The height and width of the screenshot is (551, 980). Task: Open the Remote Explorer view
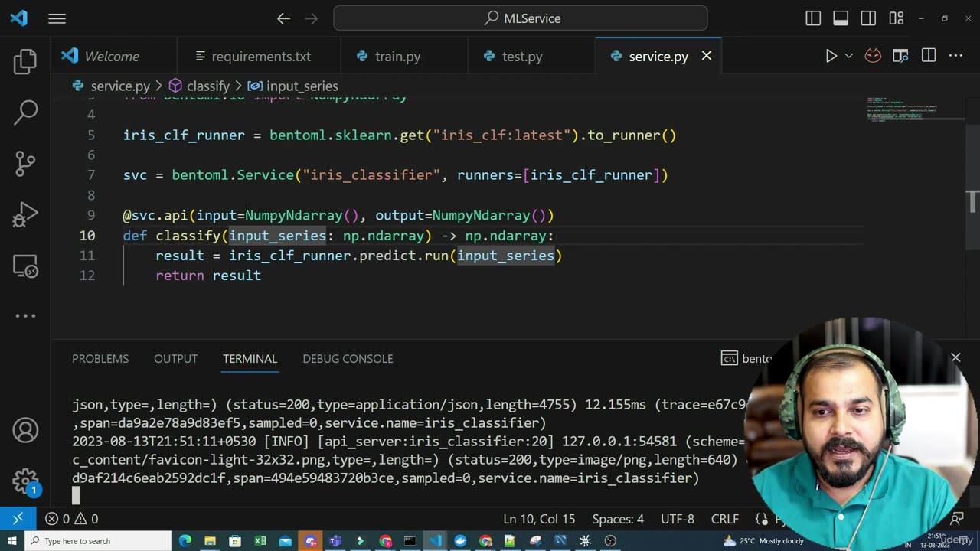tap(25, 265)
